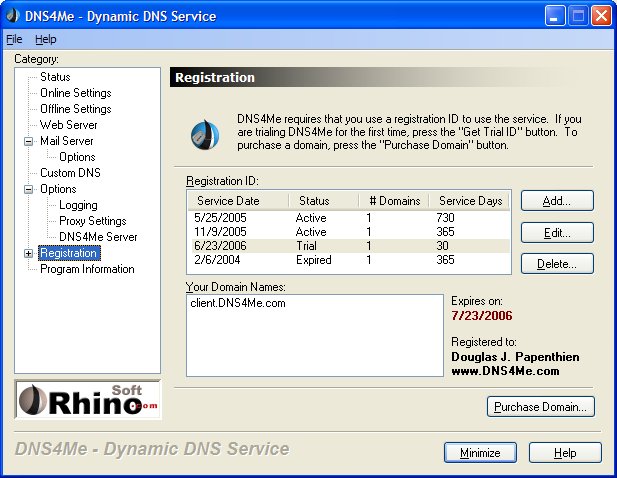
Task: Collapse the Mail Server tree node
Action: coord(28,141)
